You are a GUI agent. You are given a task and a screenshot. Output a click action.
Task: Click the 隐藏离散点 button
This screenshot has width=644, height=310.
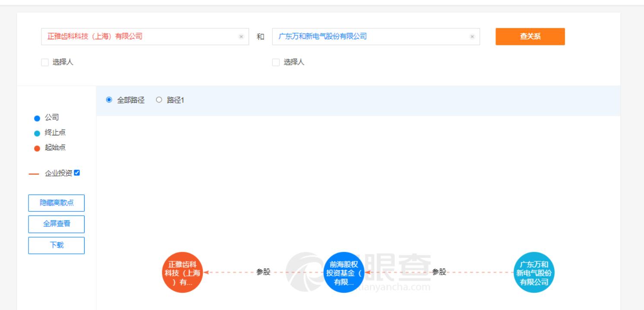[56, 203]
